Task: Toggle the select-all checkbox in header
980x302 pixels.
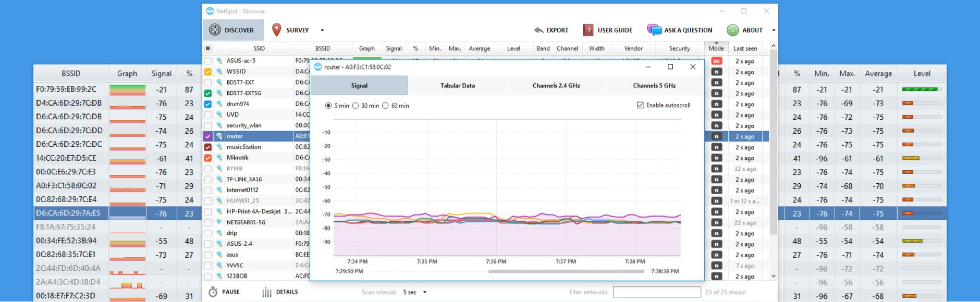Action: pos(208,48)
